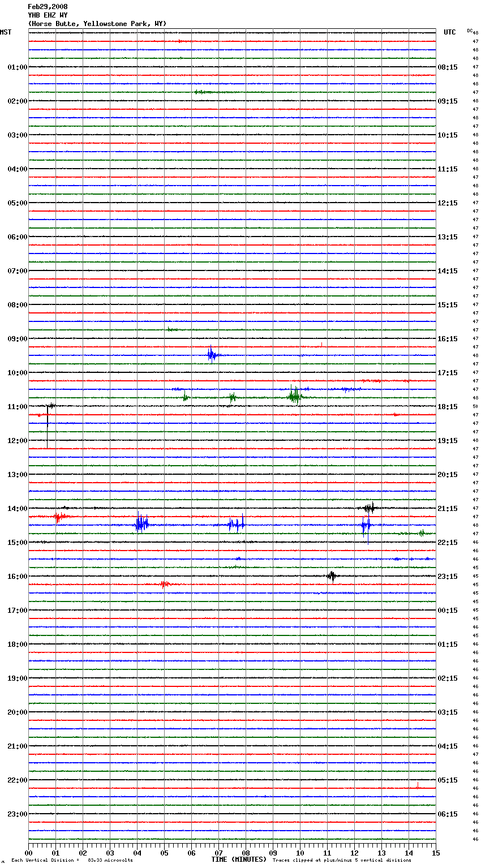Select the '11:00' MST hour label
This screenshot has height=868, width=481.
tap(18, 407)
